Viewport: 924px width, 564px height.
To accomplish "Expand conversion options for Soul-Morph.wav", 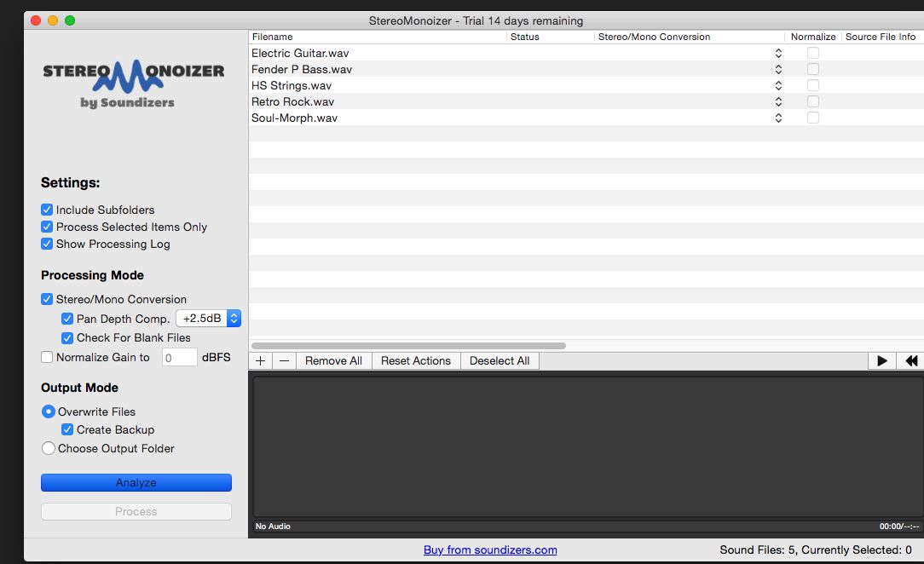I will click(778, 118).
